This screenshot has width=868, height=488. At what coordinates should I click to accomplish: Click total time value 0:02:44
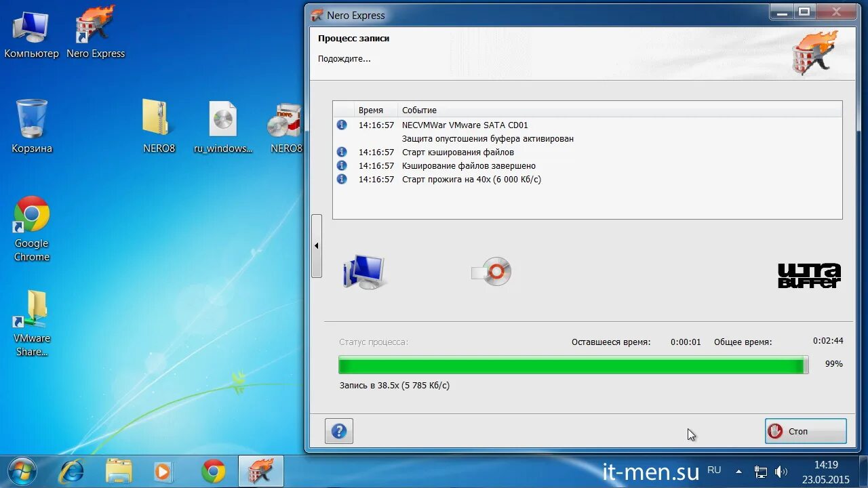pyautogui.click(x=828, y=341)
